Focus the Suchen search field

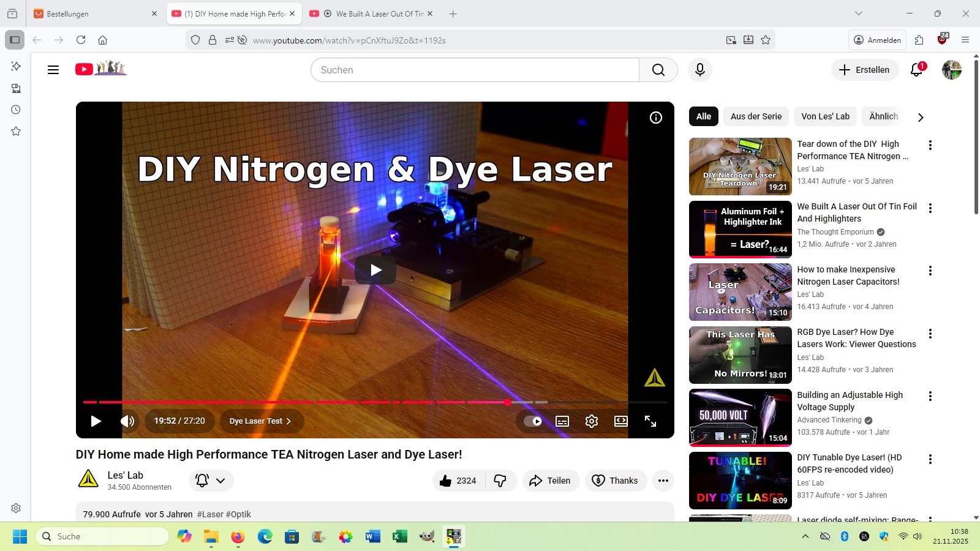pos(475,70)
